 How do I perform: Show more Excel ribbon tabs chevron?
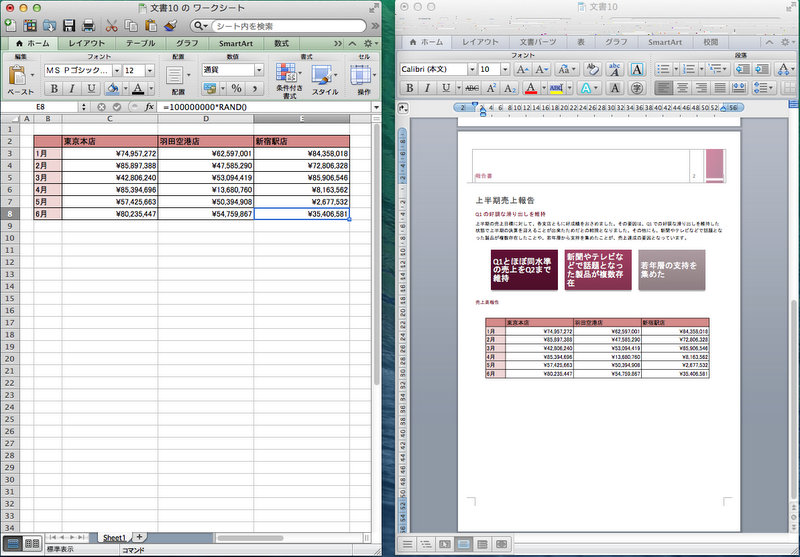point(338,43)
